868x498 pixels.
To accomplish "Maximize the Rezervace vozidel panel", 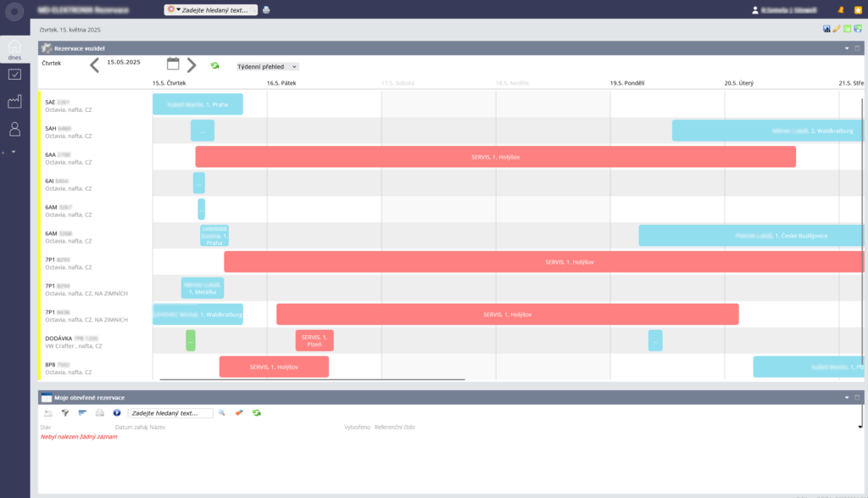I will pyautogui.click(x=857, y=48).
